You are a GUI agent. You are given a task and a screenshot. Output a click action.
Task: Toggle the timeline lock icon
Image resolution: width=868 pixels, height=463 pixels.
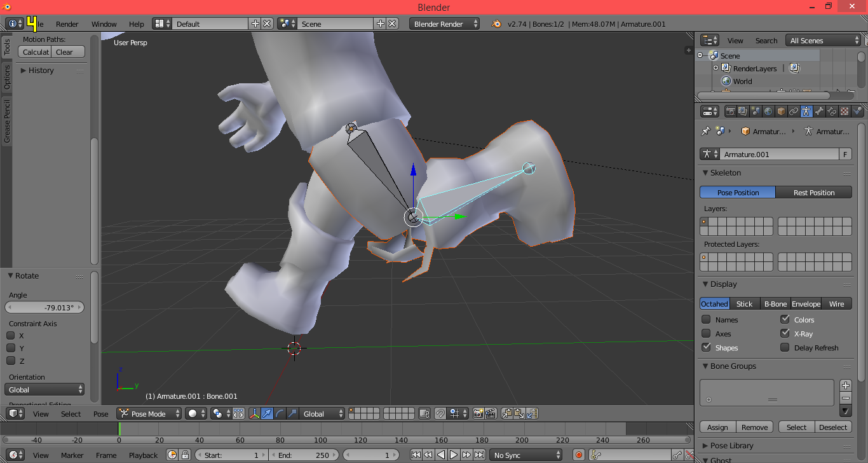tap(185, 455)
